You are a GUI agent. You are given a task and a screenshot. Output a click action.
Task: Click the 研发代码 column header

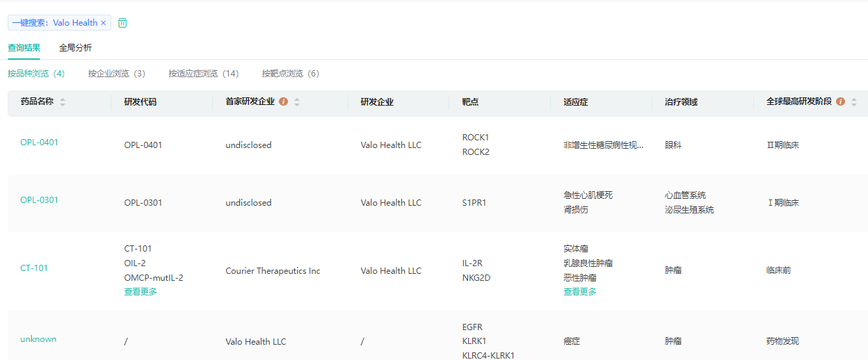[140, 102]
